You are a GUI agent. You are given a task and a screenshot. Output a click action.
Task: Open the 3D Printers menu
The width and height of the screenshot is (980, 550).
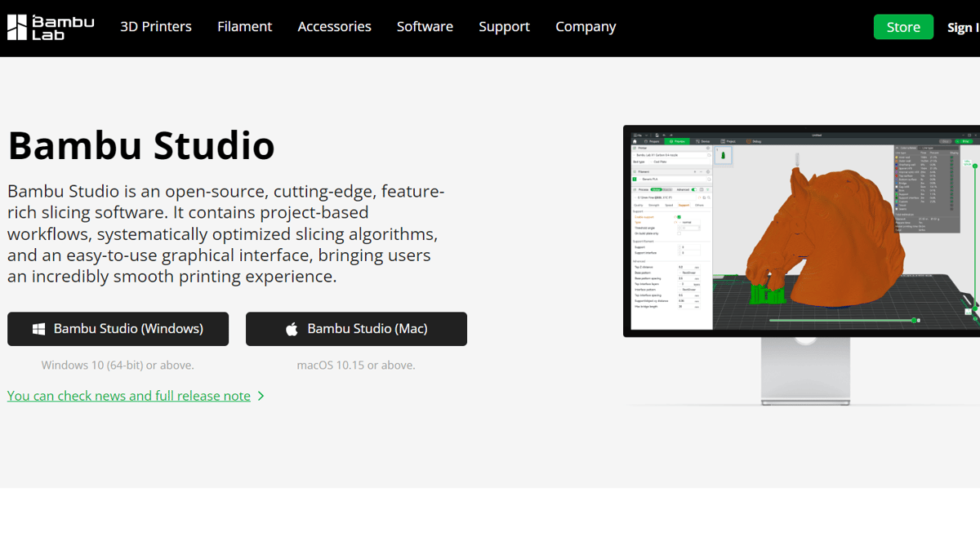point(156,27)
